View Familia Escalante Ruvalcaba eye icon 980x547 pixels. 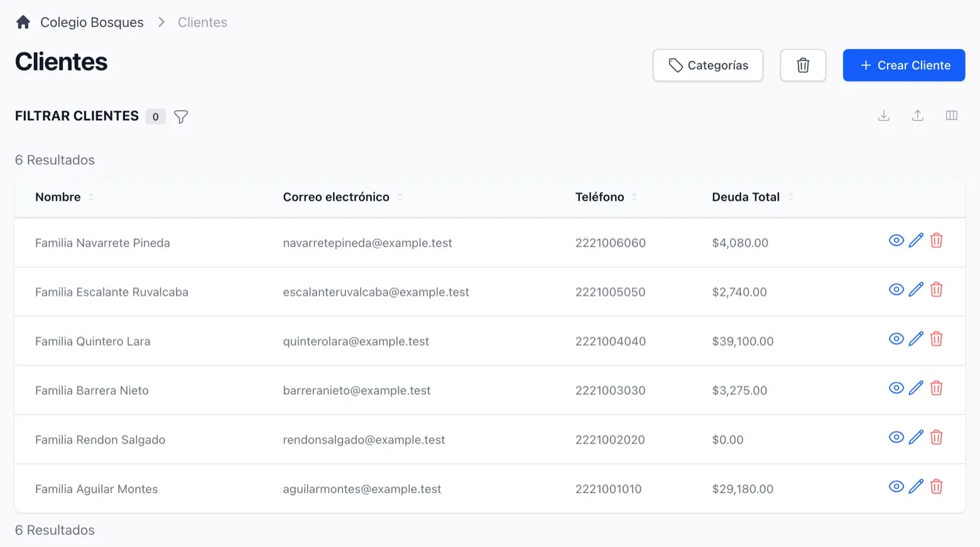click(896, 289)
